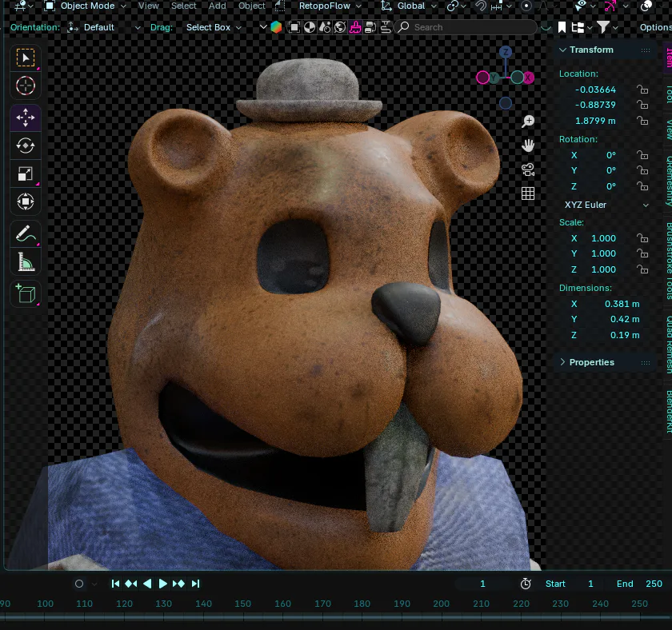Select the combined Transform tool
Screen dimensions: 672x630
[x=26, y=201]
